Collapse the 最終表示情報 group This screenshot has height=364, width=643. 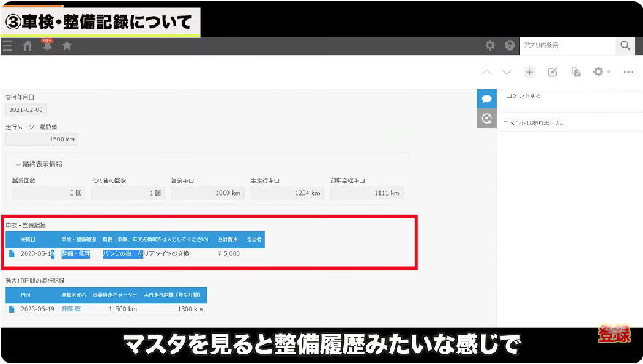(x=18, y=164)
